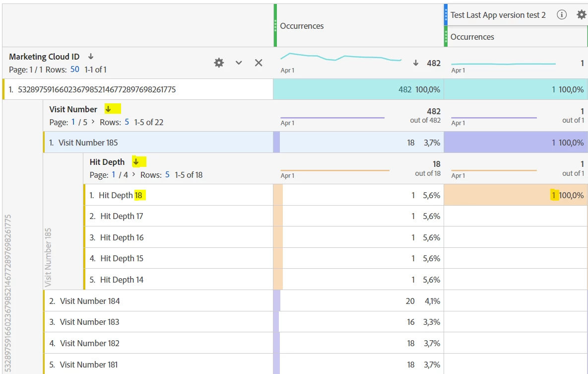The width and height of the screenshot is (588, 374).
Task: Click the 1 100,0% segment cell for Visit Number 185
Action: click(x=516, y=143)
